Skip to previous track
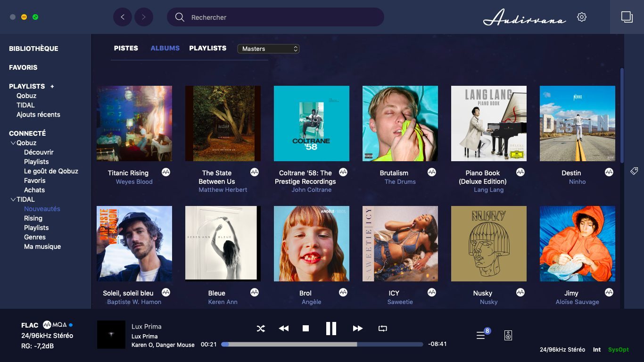 click(283, 329)
